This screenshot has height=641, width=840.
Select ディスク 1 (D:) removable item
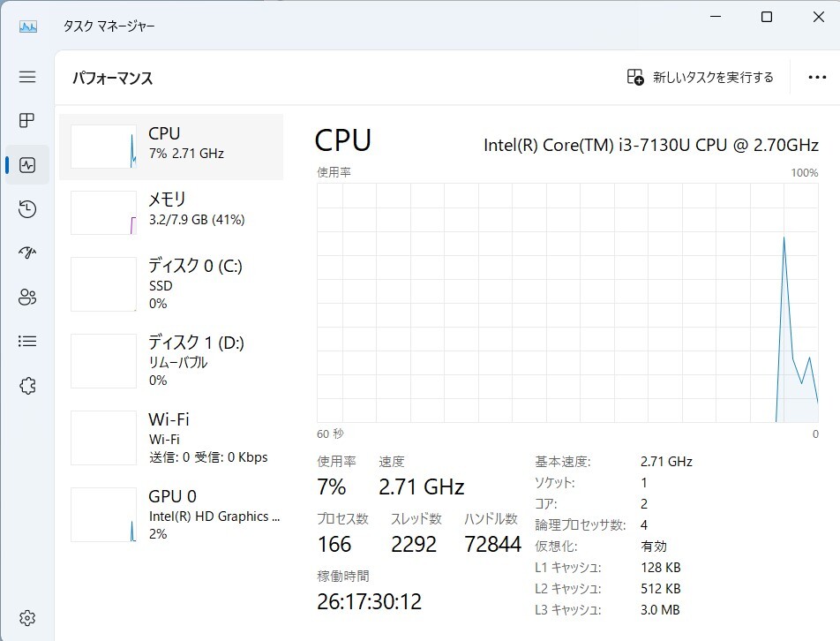tap(171, 361)
